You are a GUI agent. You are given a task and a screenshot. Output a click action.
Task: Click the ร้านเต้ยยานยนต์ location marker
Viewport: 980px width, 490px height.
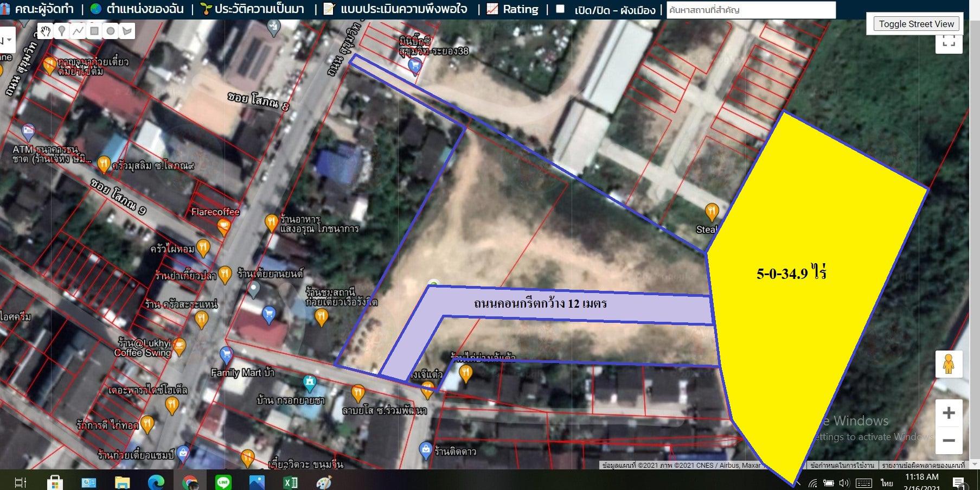pyautogui.click(x=253, y=289)
